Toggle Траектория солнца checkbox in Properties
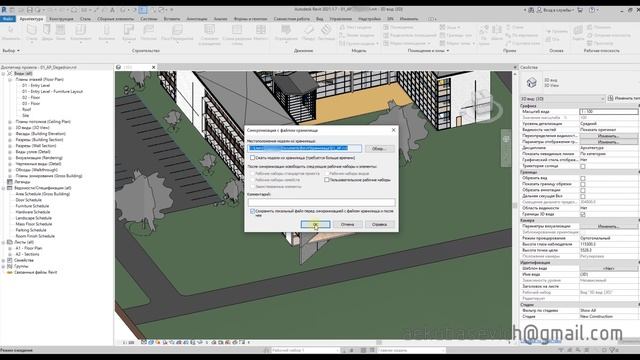 pyautogui.click(x=582, y=167)
